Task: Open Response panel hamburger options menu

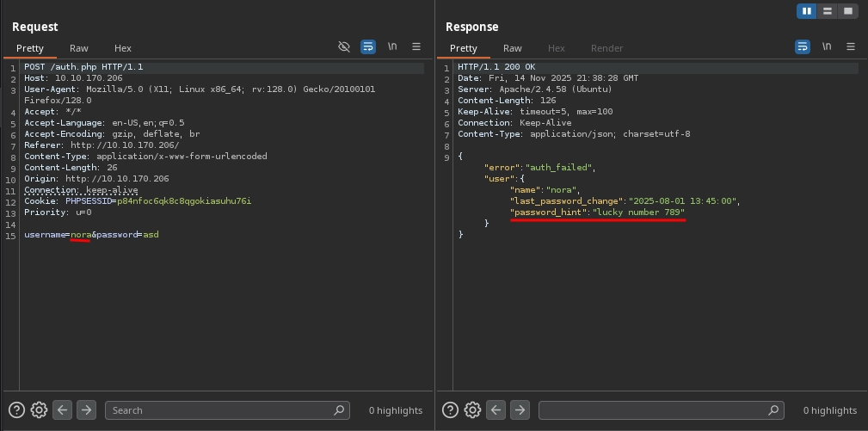Action: (850, 46)
